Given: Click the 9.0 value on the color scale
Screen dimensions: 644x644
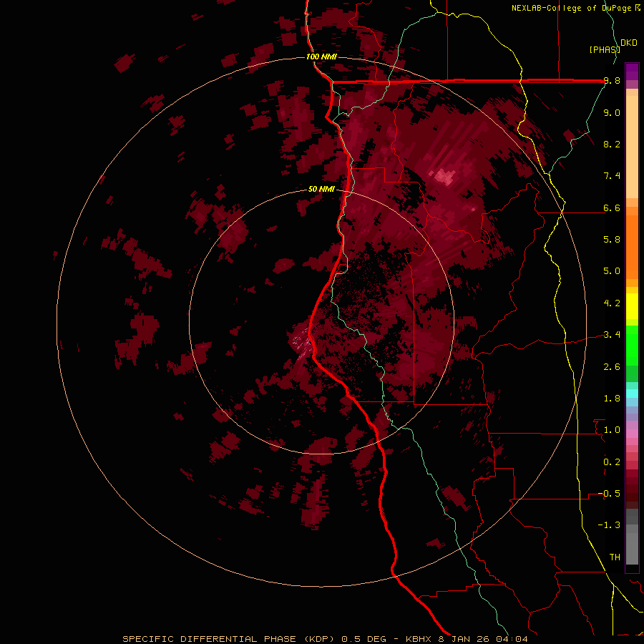Looking at the screenshot, I should [612, 112].
